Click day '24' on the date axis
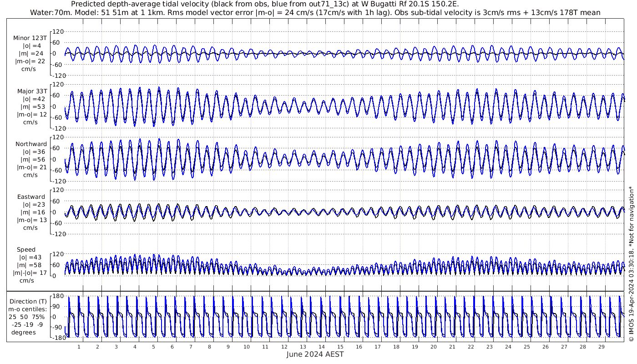This screenshot has width=637, height=364. point(508,347)
